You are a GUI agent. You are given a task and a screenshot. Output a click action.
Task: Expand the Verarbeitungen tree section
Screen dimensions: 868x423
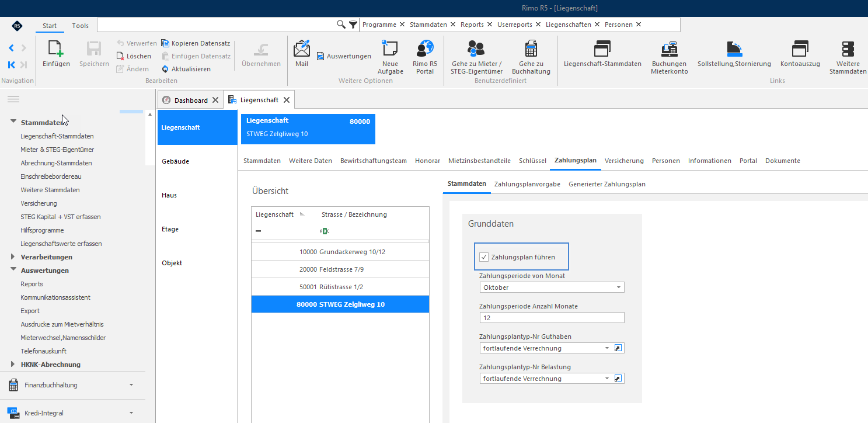click(x=13, y=257)
